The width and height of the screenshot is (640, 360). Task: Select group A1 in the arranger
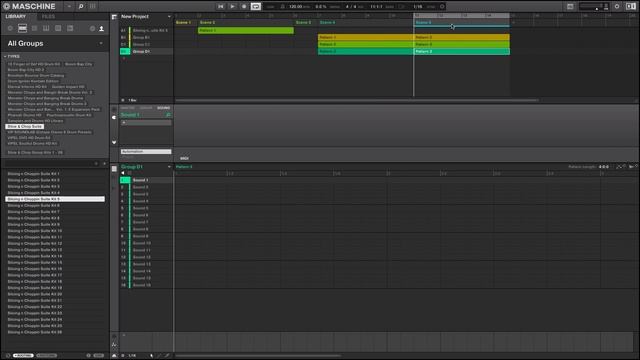[146, 31]
